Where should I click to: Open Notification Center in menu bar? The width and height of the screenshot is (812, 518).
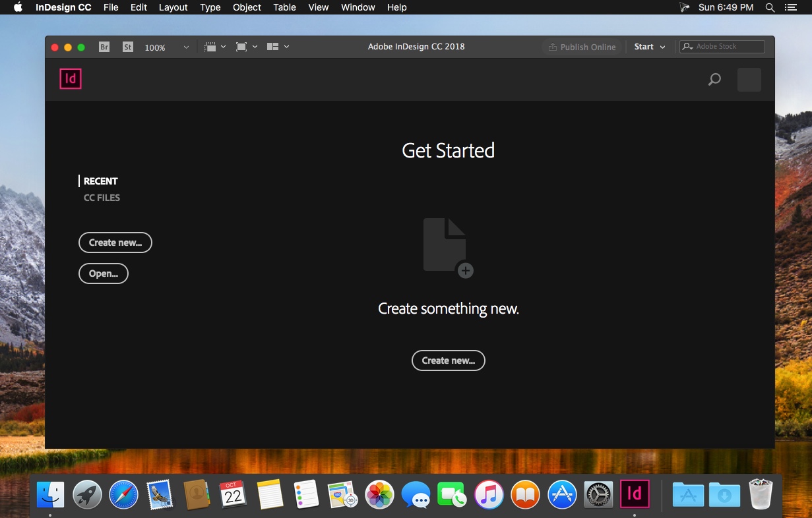tap(791, 7)
